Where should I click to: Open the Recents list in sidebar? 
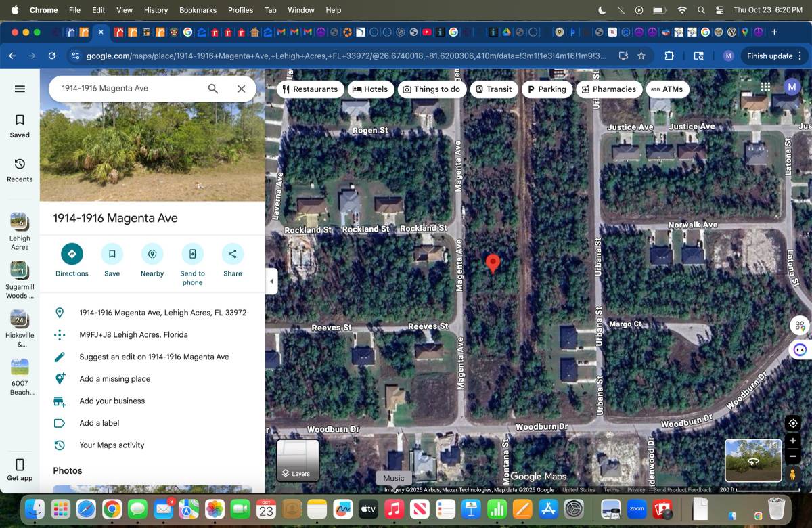click(20, 170)
